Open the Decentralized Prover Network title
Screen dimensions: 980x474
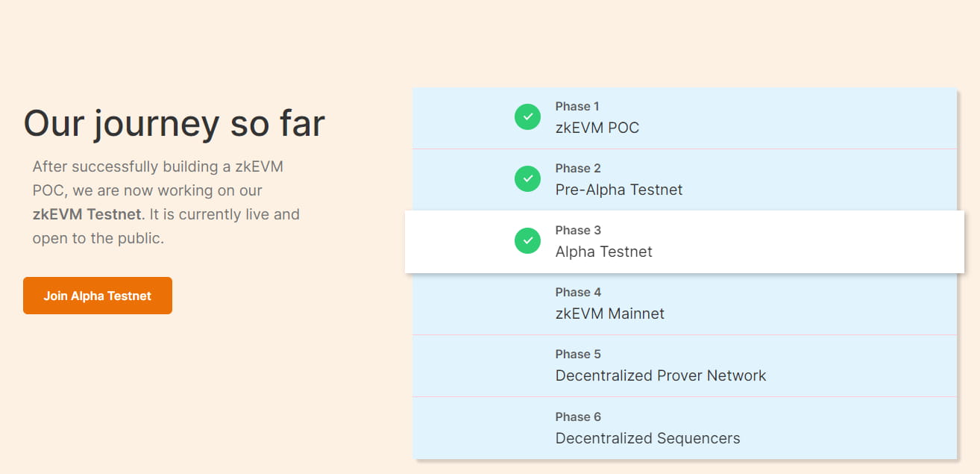(660, 375)
